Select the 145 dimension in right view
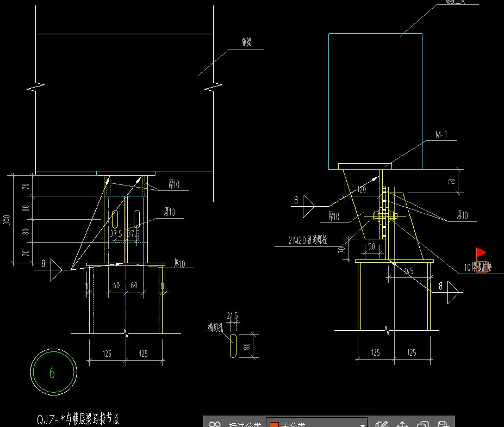 (x=408, y=271)
